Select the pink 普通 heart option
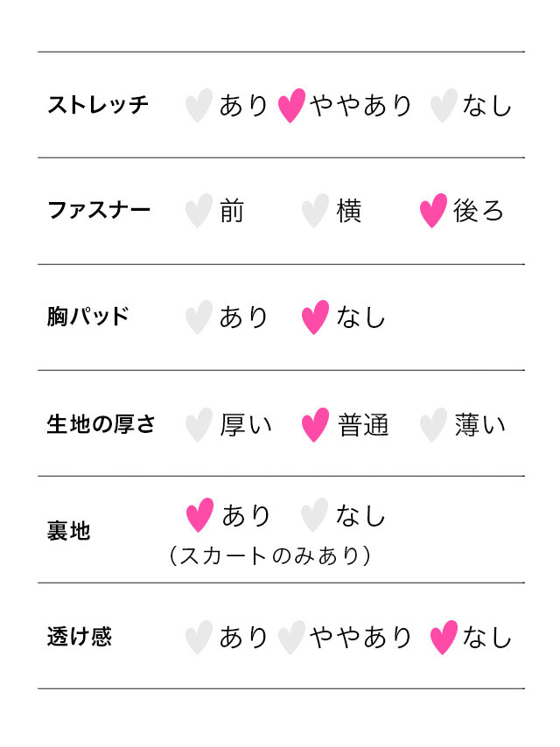 click(x=315, y=425)
